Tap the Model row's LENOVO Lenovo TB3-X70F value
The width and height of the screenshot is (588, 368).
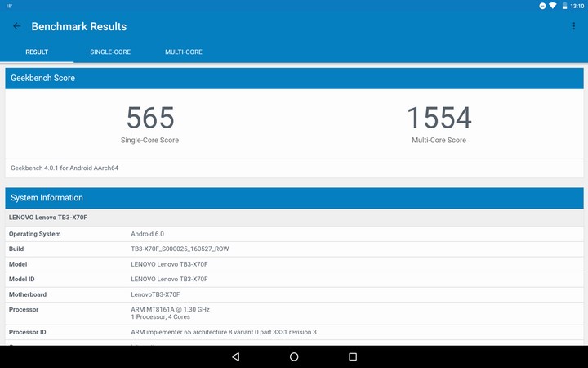click(x=169, y=264)
